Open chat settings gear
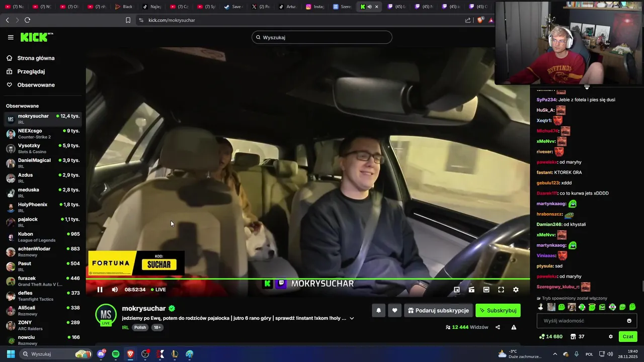644x362 pixels. (x=611, y=336)
